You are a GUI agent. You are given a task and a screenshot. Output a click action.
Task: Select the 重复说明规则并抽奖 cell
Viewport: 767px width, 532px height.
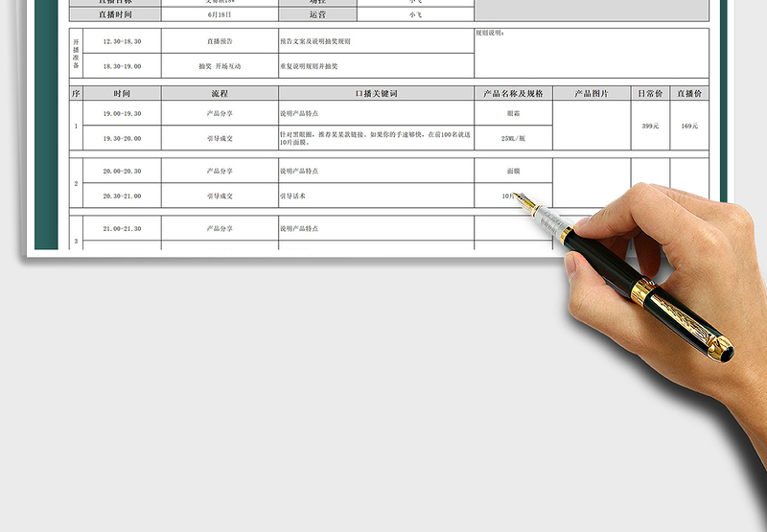376,66
